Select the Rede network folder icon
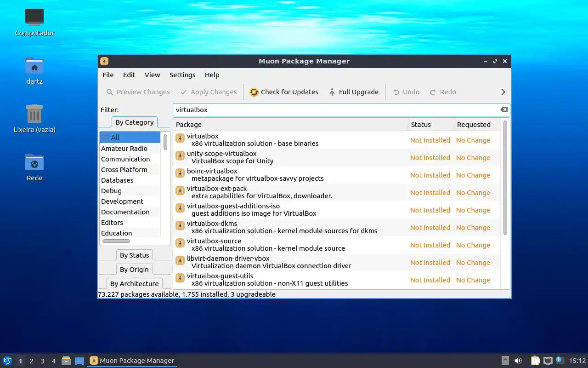Screen dimensions: 588x368 tap(34, 162)
